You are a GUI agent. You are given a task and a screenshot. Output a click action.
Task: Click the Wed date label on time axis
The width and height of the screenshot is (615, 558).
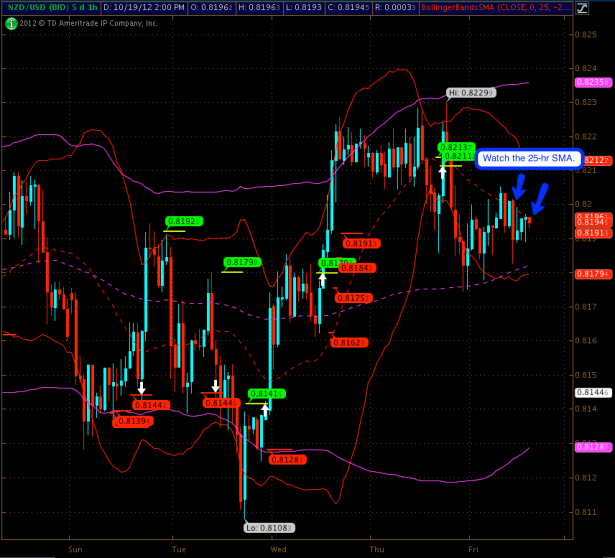coord(279,549)
